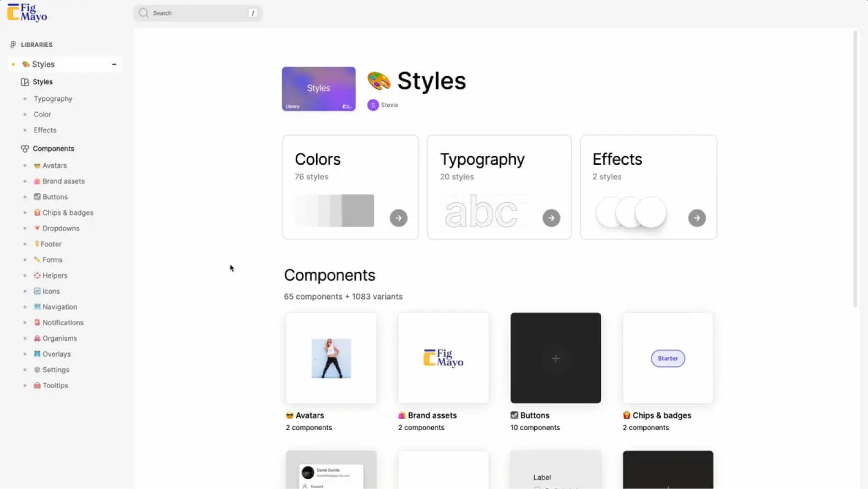Click the circles preview in Effects card

coord(631,212)
